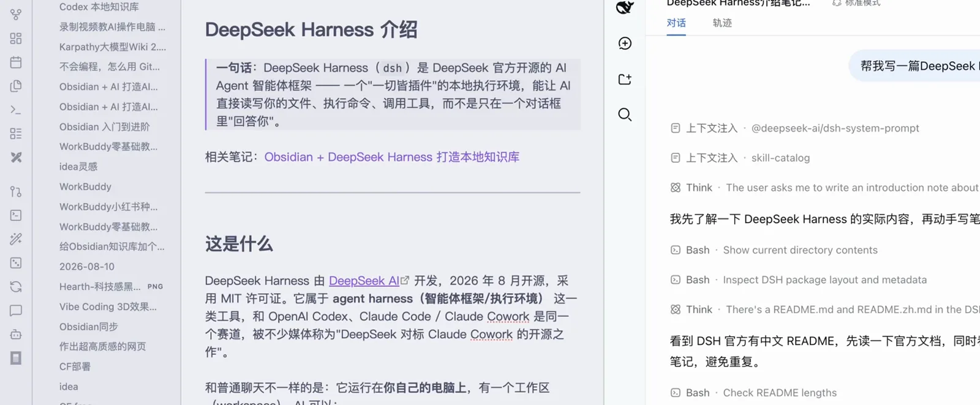
Task: Click the inline code 'dsh' in the callout
Action: [393, 68]
